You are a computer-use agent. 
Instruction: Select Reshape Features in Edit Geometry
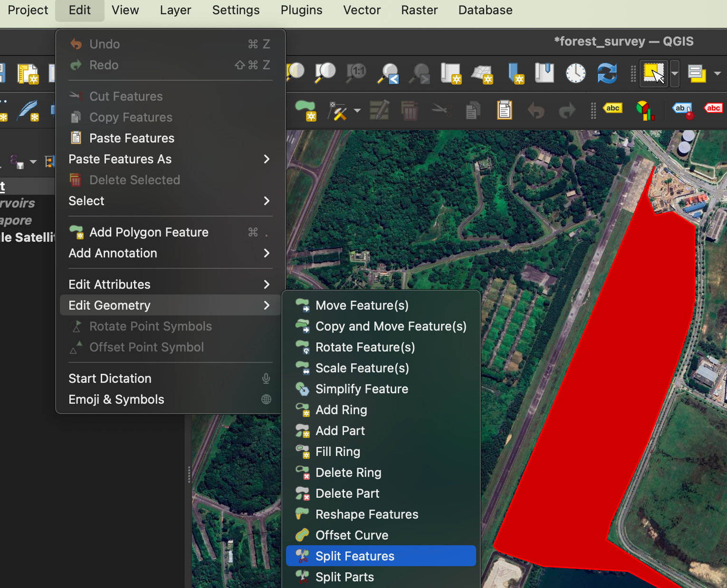pyautogui.click(x=366, y=514)
